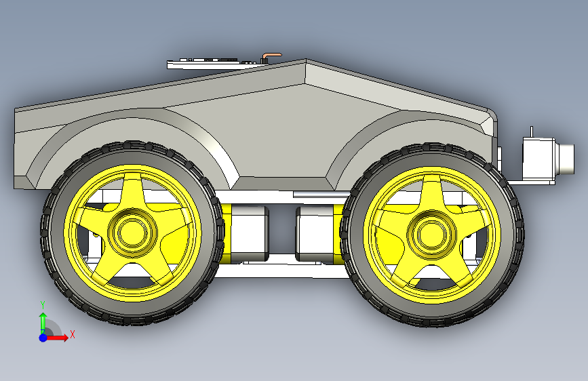Image resolution: width=588 pixels, height=381 pixels.
Task: Select the cylindrical lens of the front sensor
Action: [566, 159]
